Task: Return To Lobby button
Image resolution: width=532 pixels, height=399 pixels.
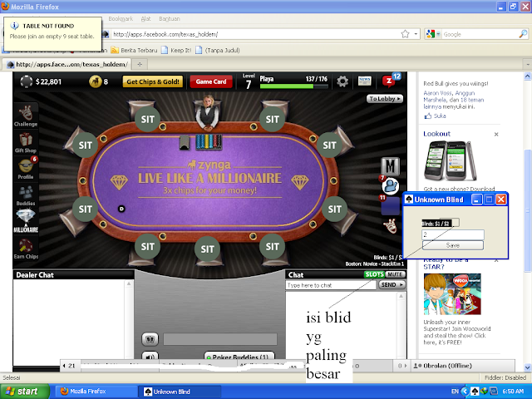Action: click(384, 99)
